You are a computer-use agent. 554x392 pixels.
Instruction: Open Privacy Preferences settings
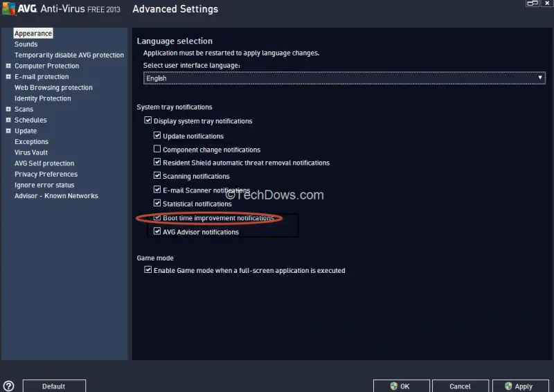(46, 175)
